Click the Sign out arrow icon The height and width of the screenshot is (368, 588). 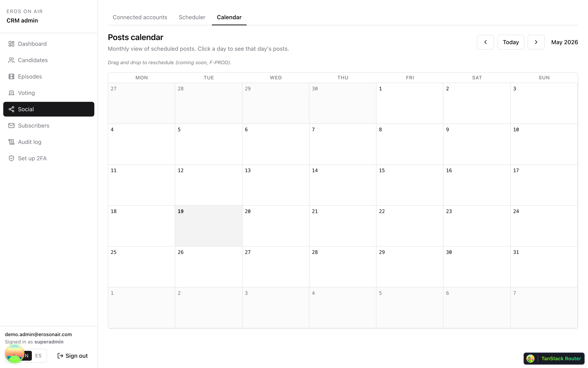(x=60, y=356)
